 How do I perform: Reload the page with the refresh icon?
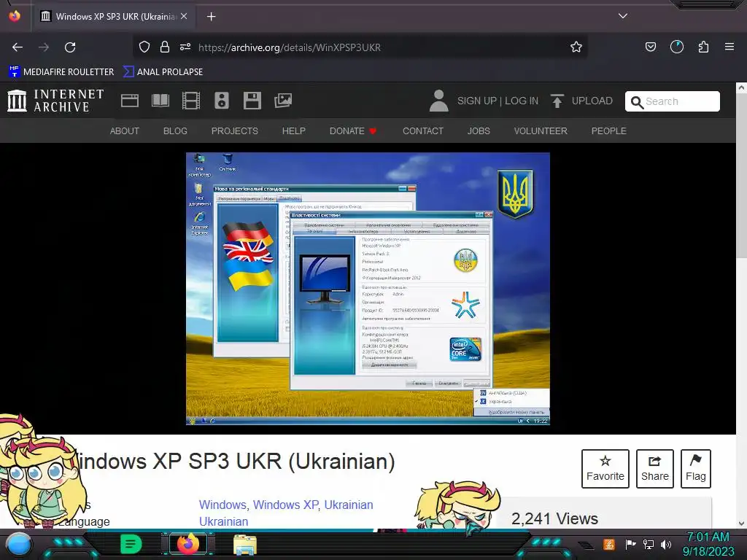pos(70,47)
